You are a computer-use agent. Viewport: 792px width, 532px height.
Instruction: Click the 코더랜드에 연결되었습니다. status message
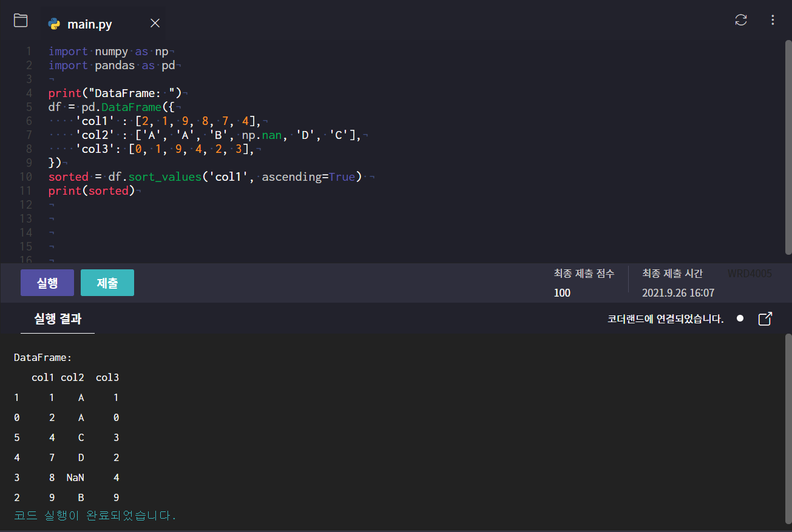click(666, 319)
